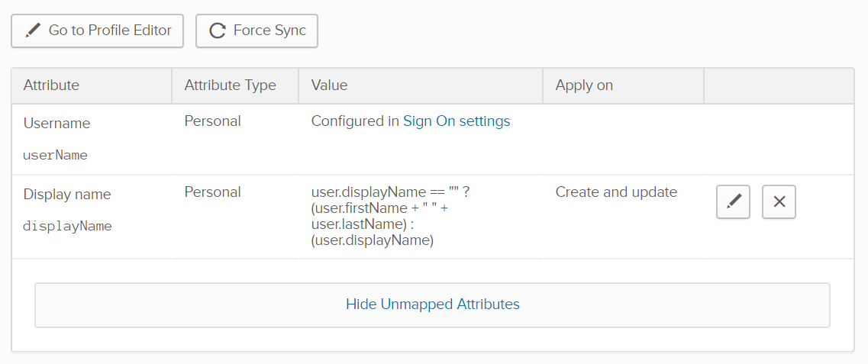The image size is (868, 364).
Task: Collapse list with Hide Unmapped Attributes
Action: [432, 304]
